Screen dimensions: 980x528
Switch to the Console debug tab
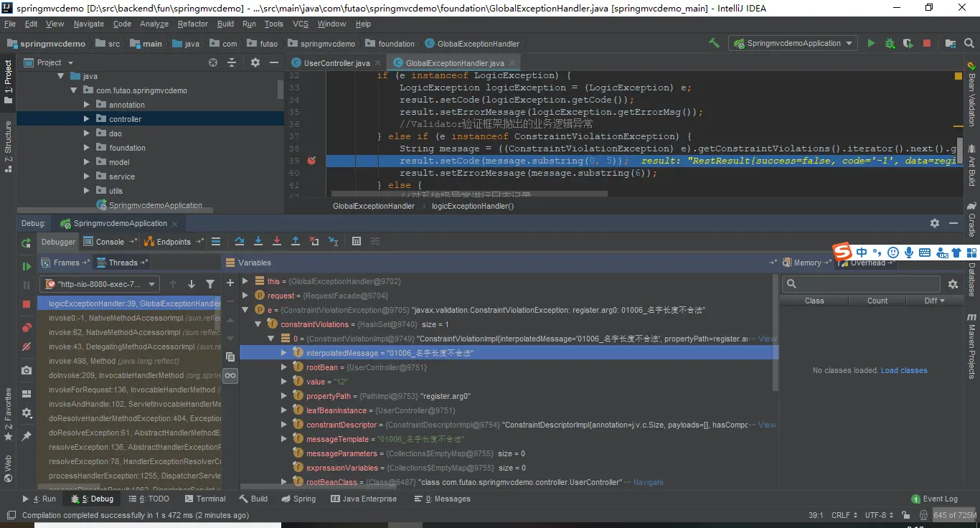[x=110, y=242]
